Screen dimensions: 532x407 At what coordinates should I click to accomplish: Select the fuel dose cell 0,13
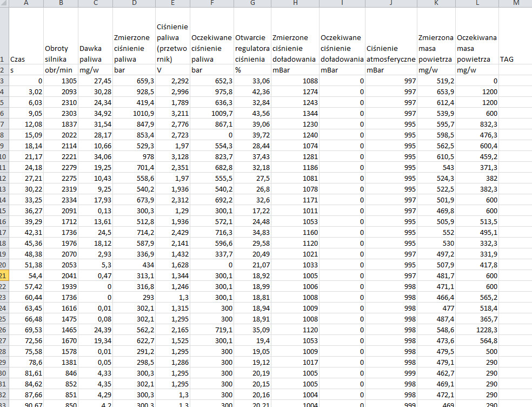(95, 211)
